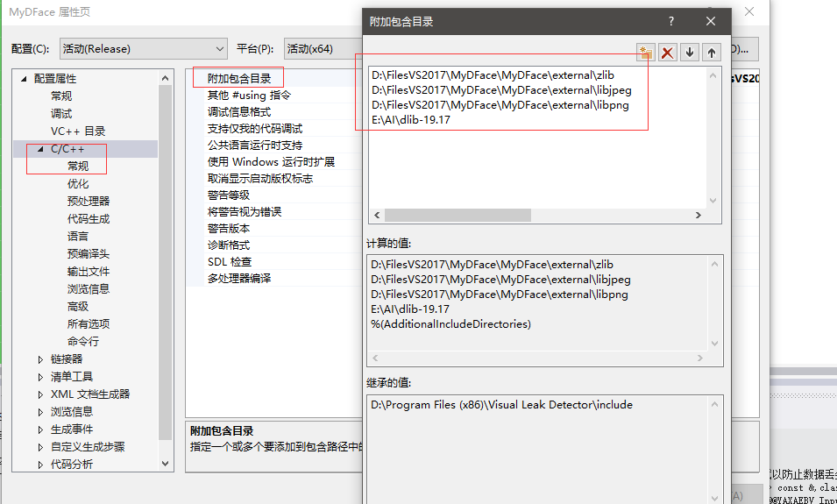Close the MyDFace 属性页 window
The image size is (837, 504).
point(749,11)
